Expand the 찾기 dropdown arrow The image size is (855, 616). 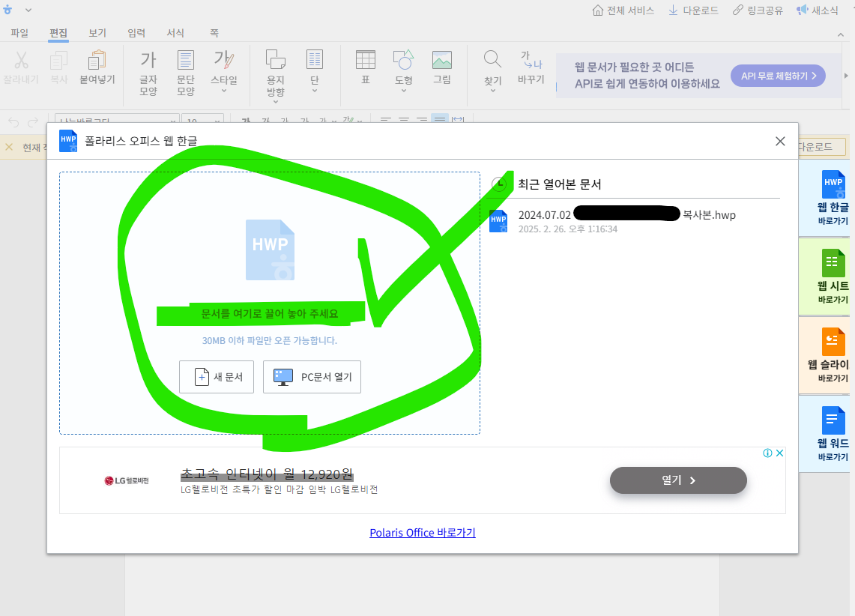pos(492,91)
